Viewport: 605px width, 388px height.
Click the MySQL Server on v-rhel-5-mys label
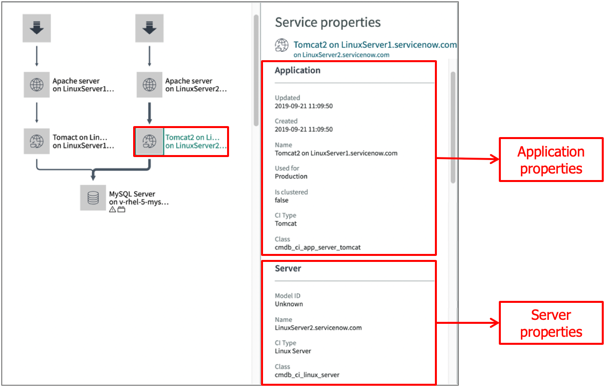[x=139, y=198]
